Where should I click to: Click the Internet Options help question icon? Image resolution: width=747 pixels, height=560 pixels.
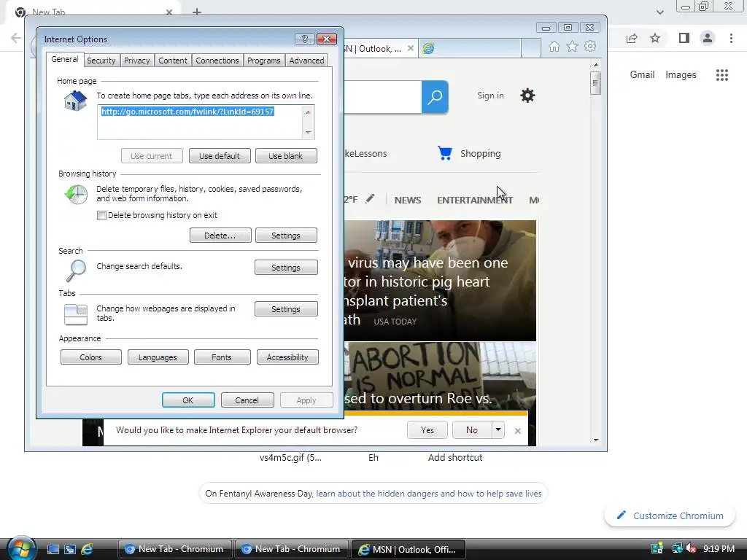pyautogui.click(x=304, y=39)
